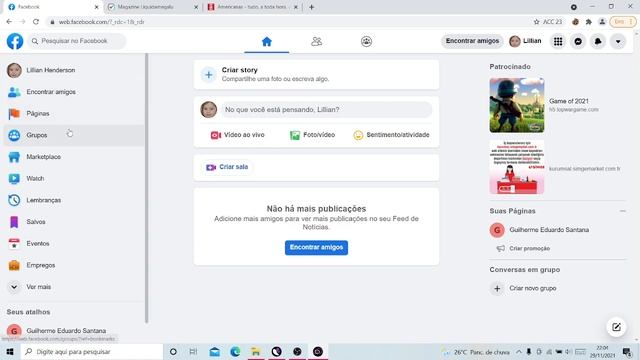Open Grupos in left sidebar
Viewport: 640px width, 360px height.
[x=73, y=135]
